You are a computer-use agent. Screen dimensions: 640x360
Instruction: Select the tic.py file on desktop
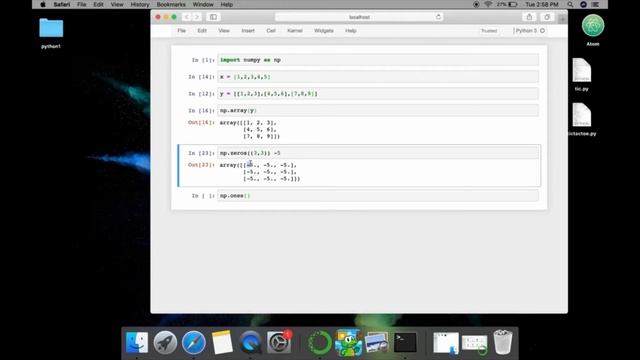[582, 70]
